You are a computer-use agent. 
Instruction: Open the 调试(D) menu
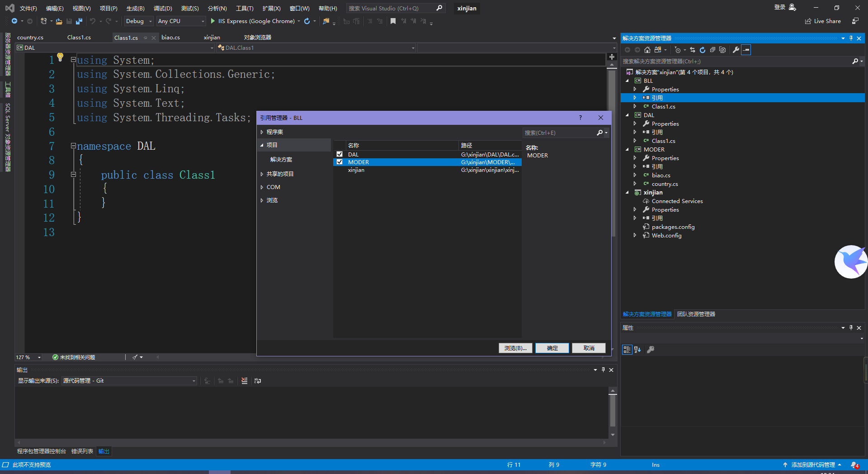[x=163, y=9]
